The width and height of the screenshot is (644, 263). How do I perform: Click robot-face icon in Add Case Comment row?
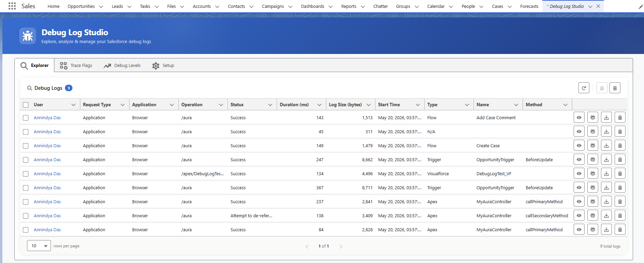coord(593,117)
